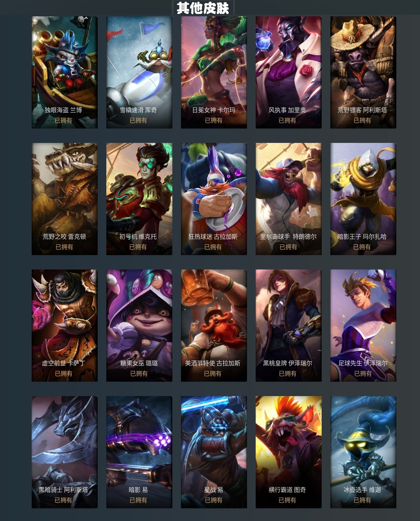This screenshot has height=521, width=420.
Task: Click the 星战 易 skin thumbnail
Action: tap(214, 452)
